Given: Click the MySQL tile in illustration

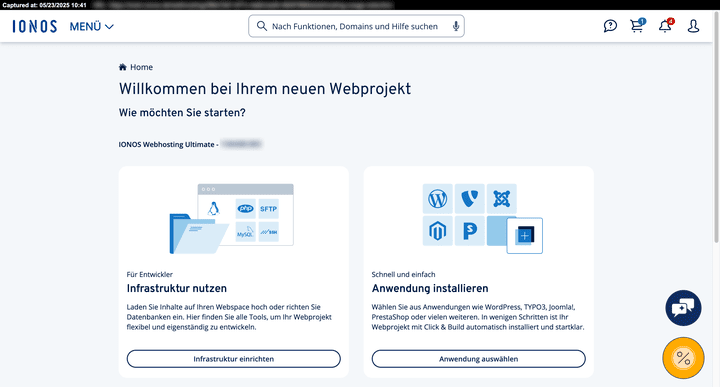Looking at the screenshot, I should 246,232.
